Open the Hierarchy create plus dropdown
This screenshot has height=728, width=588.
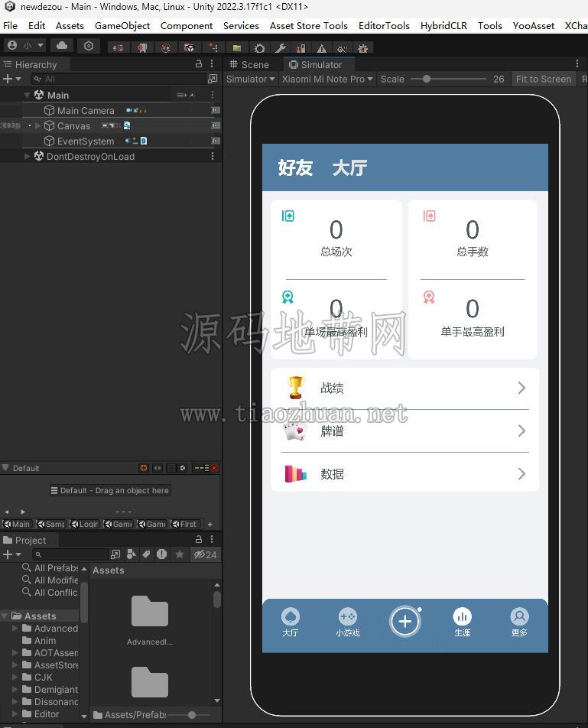pyautogui.click(x=11, y=79)
